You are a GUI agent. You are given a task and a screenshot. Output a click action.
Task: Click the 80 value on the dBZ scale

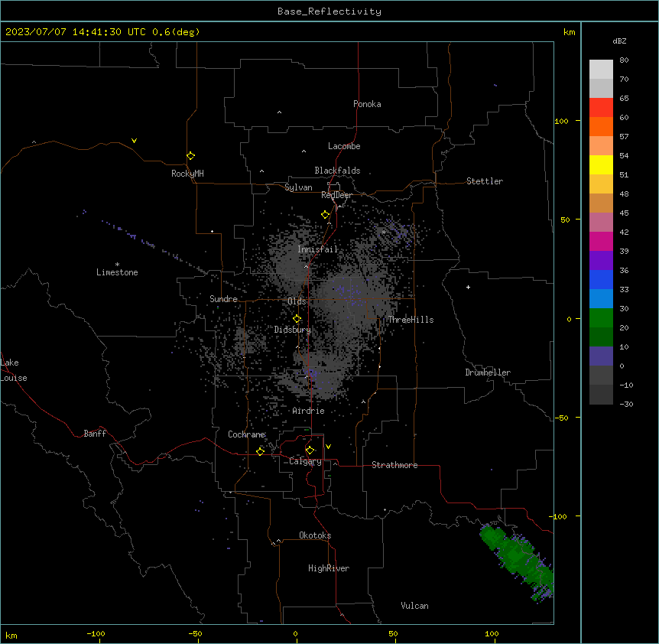pyautogui.click(x=624, y=60)
